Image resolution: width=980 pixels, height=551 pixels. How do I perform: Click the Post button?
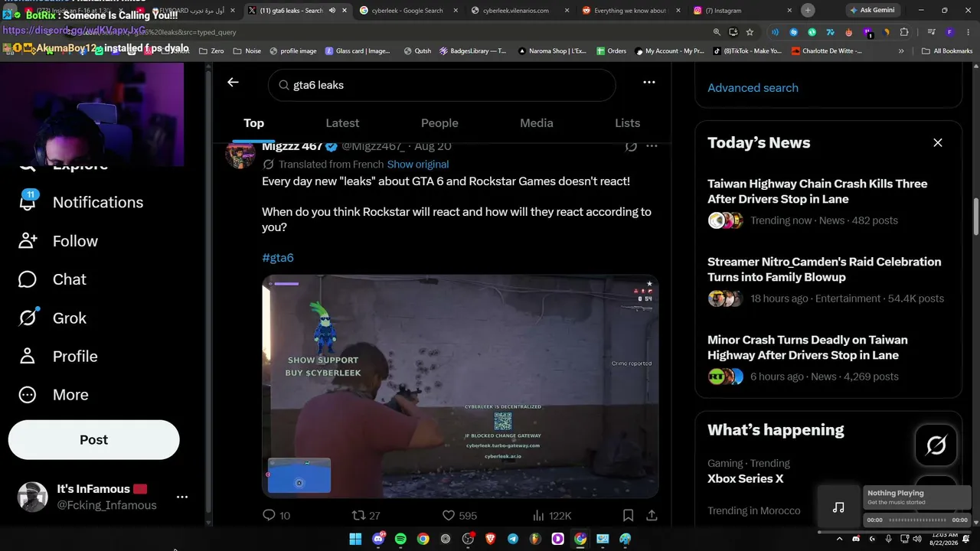(94, 440)
